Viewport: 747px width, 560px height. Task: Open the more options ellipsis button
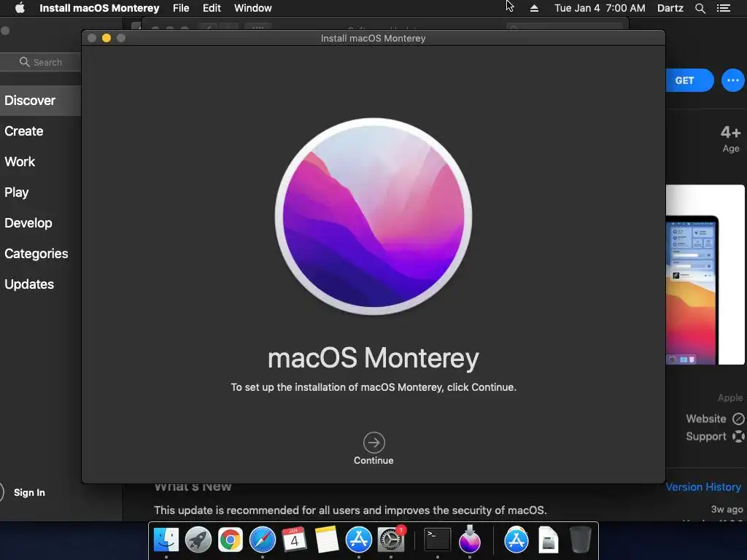pyautogui.click(x=732, y=80)
